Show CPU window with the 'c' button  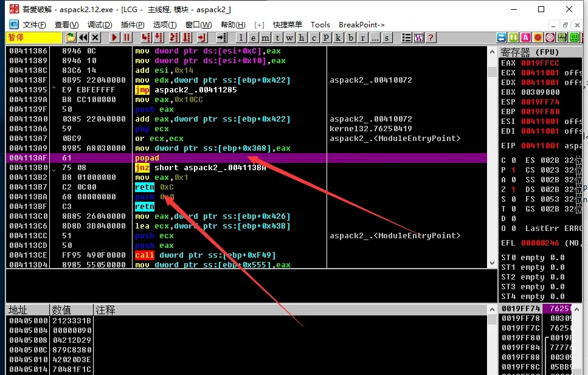pos(314,38)
